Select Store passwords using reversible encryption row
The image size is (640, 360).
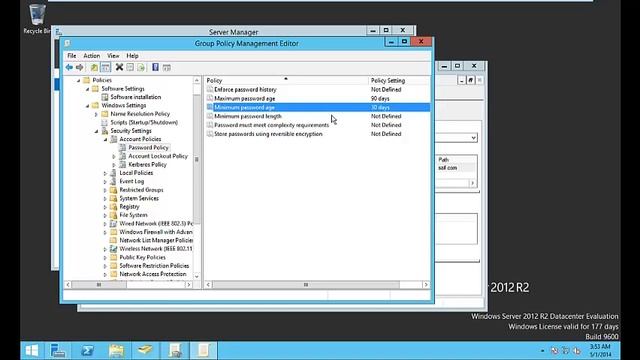pos(318,134)
